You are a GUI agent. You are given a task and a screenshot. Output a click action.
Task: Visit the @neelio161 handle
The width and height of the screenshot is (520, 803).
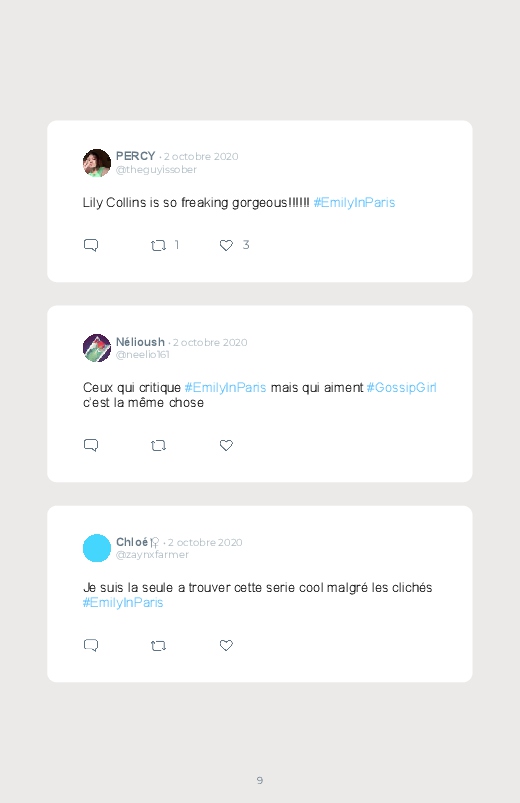coord(142,355)
